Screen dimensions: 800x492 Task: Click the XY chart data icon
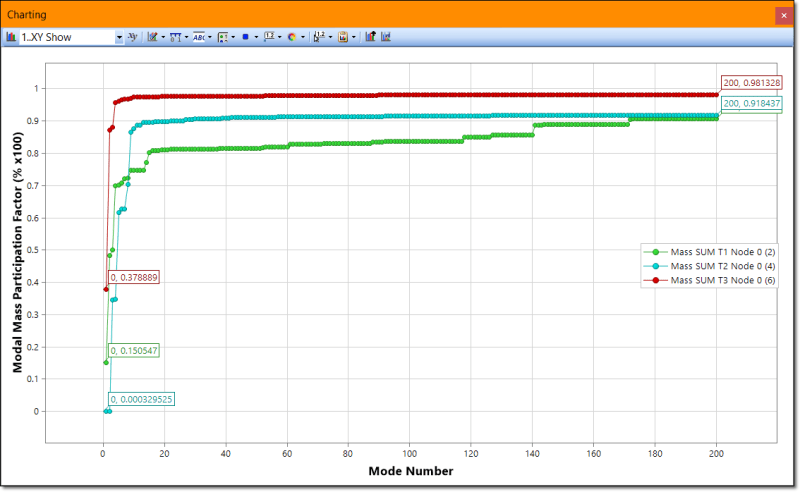click(133, 37)
